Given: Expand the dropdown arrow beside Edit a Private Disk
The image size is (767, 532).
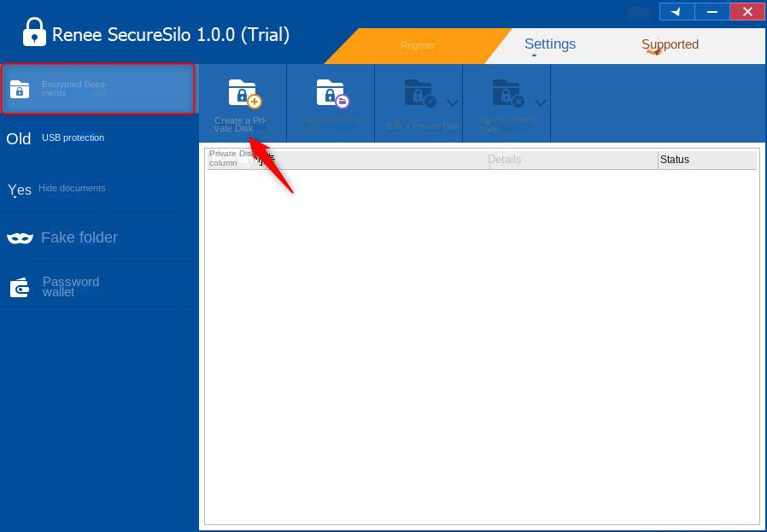Looking at the screenshot, I should click(x=453, y=103).
